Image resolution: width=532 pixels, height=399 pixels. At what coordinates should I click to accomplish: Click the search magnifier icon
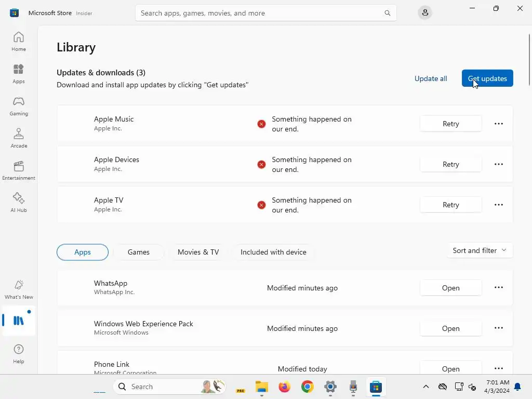[387, 13]
